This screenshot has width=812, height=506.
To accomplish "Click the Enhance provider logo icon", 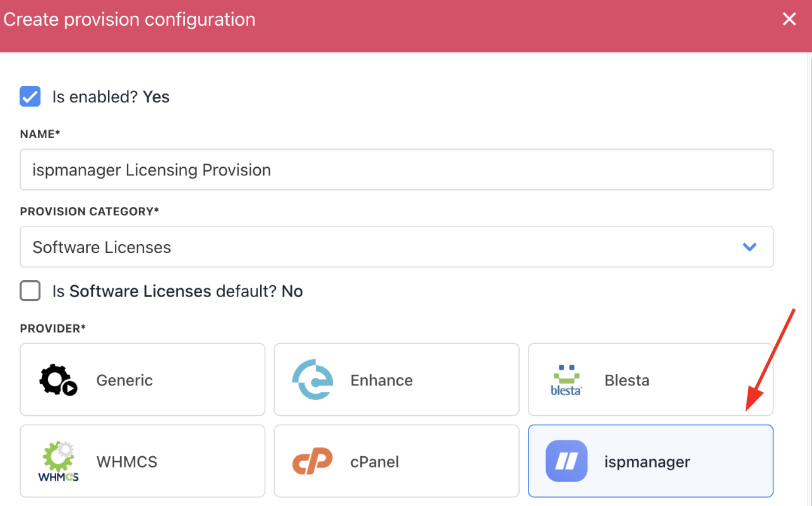I will 312,380.
